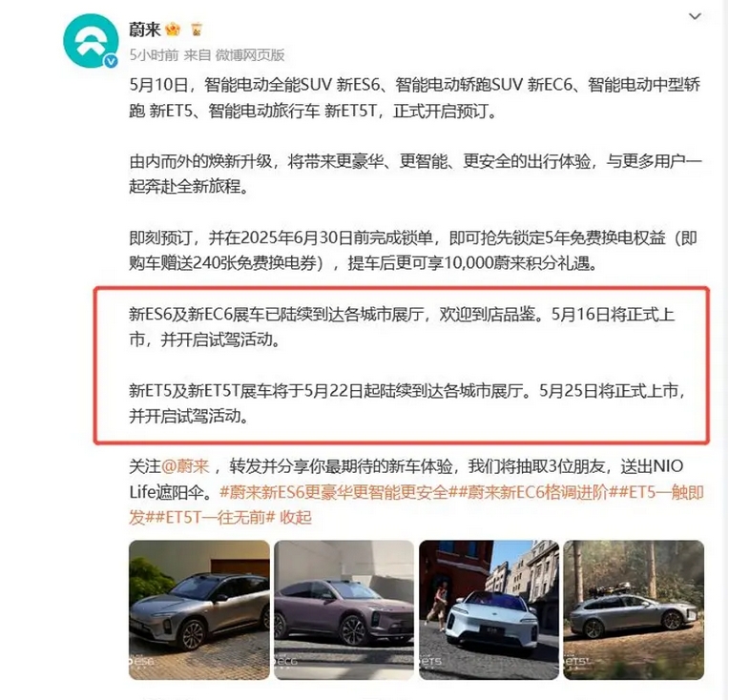This screenshot has width=729, height=700.
Task: Open the 蔚来 account name link
Action: [145, 30]
